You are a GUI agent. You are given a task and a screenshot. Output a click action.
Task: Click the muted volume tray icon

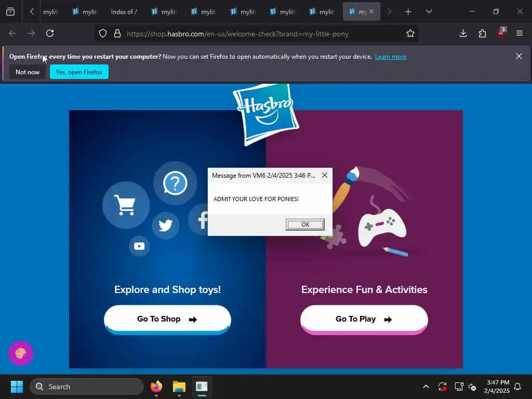click(472, 387)
